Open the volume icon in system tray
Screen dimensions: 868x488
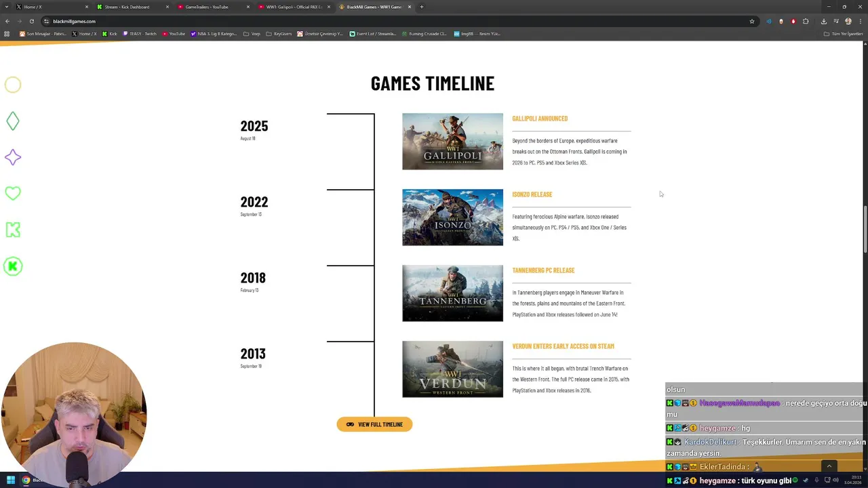[836, 481]
